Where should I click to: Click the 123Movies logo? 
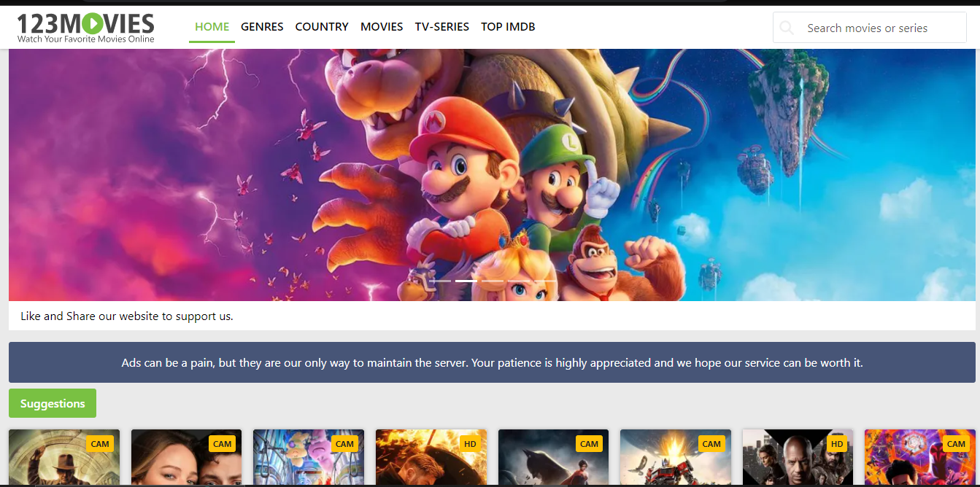click(x=85, y=28)
